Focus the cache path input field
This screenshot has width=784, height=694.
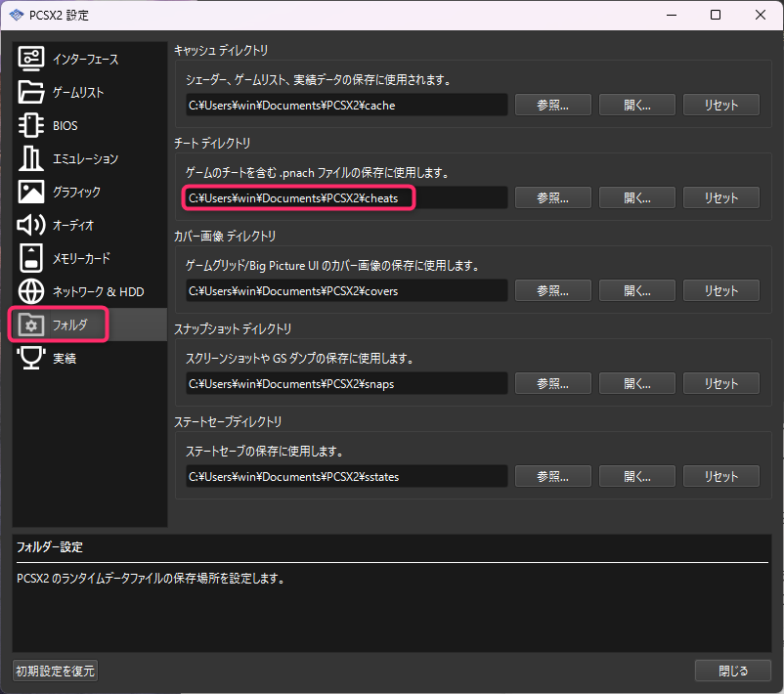346,105
